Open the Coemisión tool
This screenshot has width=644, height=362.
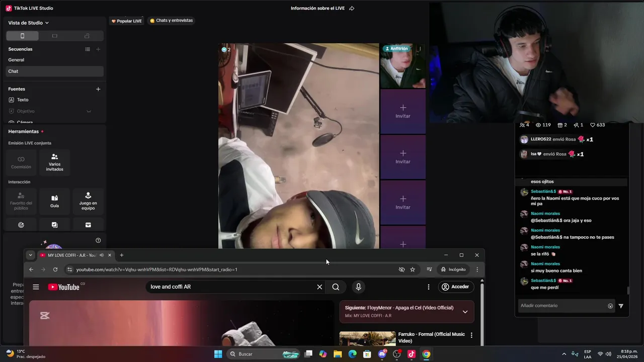click(21, 162)
